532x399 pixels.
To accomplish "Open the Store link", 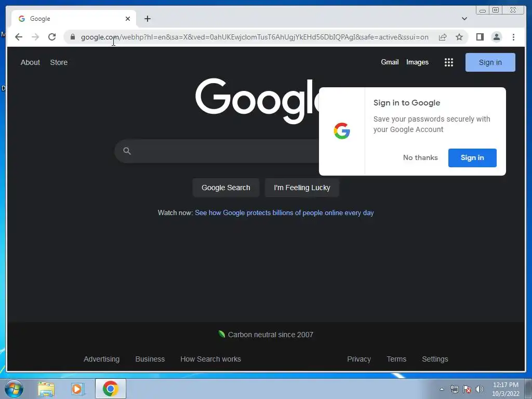I will tap(59, 62).
